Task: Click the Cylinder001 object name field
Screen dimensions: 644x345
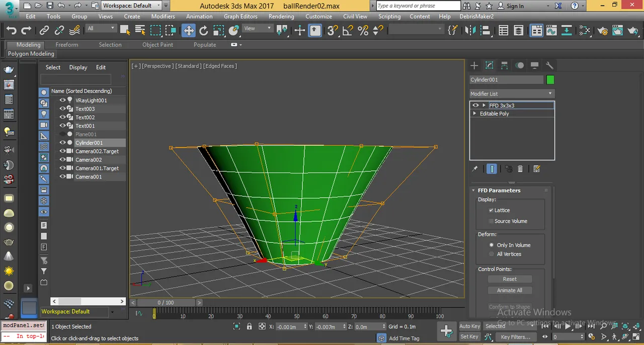Action: (506, 79)
